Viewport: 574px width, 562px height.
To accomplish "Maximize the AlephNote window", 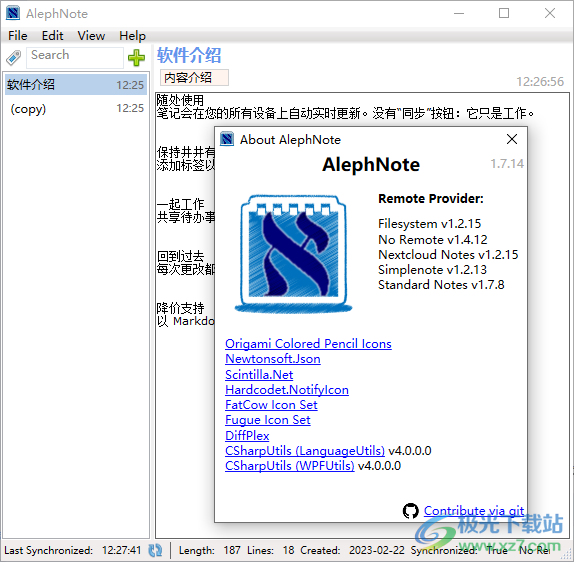I will (x=504, y=13).
